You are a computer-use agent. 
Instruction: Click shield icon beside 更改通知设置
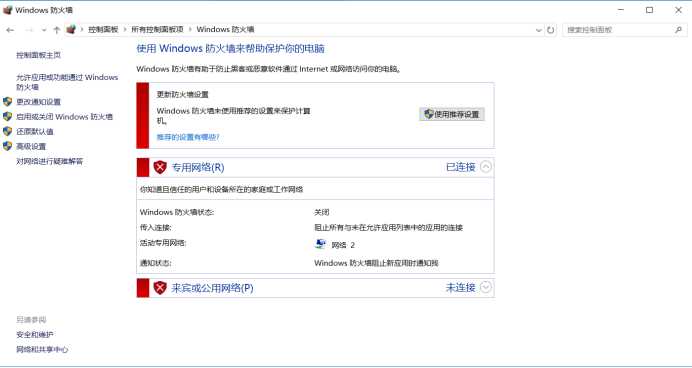[x=8, y=102]
